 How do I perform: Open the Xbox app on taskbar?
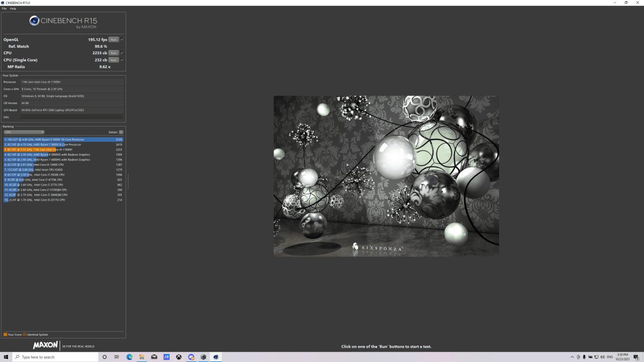tap(179, 357)
